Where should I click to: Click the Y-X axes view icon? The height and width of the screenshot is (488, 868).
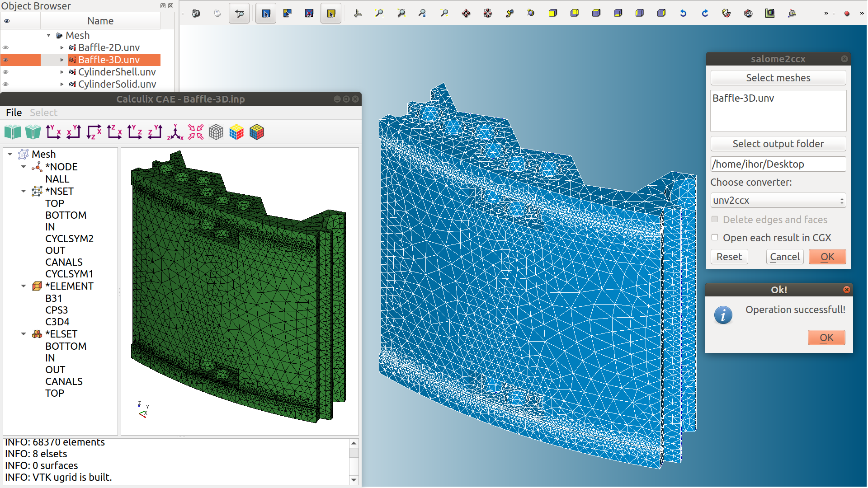point(53,132)
